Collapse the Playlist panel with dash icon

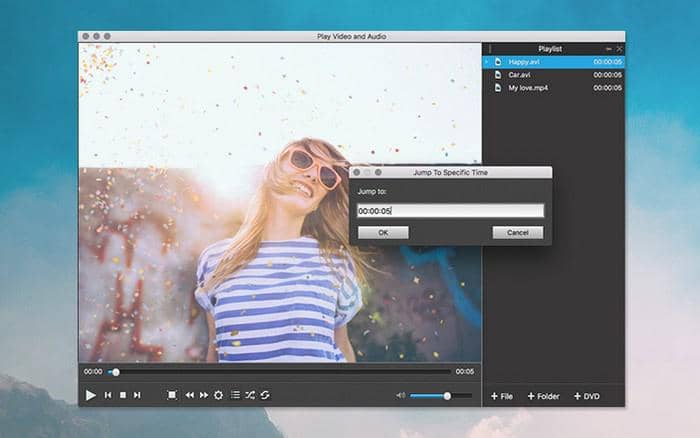608,49
